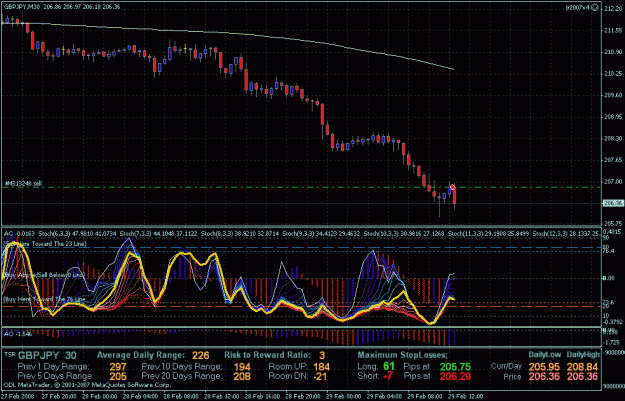Click the Room DN value -21
The width and height of the screenshot is (625, 401).
point(320,376)
